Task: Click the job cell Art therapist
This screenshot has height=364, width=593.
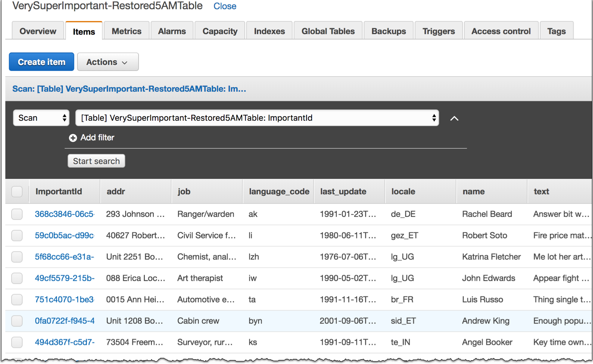Action: pyautogui.click(x=200, y=278)
